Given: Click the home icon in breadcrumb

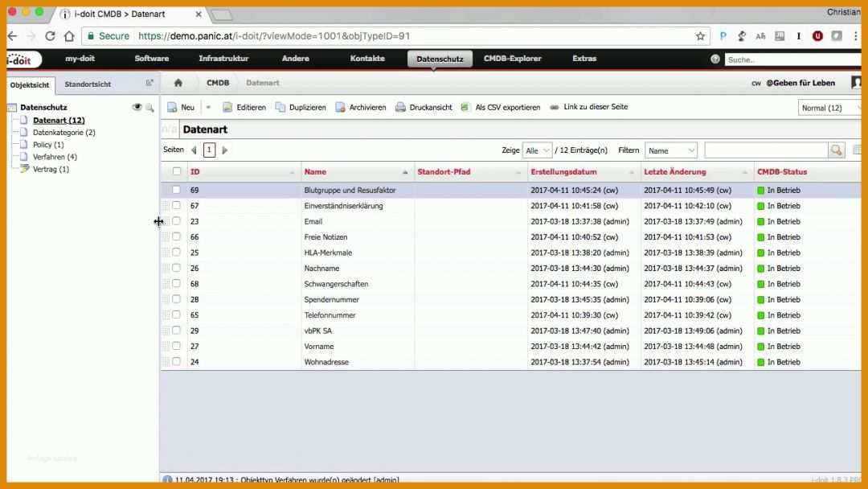Looking at the screenshot, I should (x=178, y=83).
